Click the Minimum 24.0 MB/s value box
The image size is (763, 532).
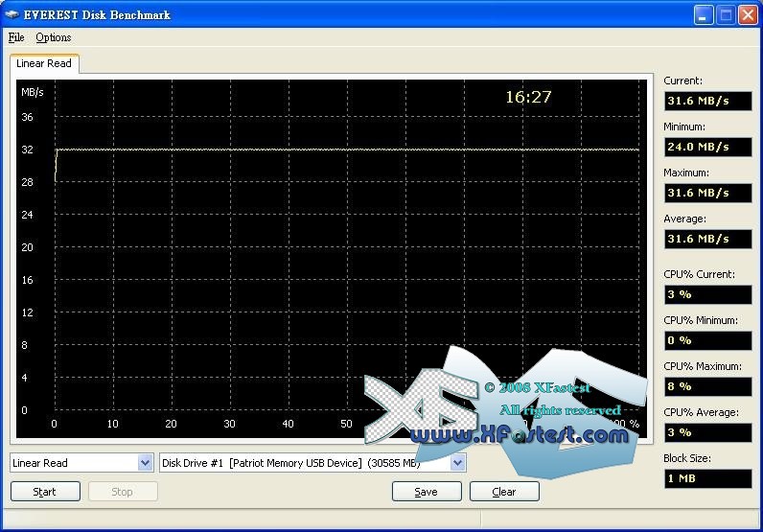pyautogui.click(x=707, y=147)
